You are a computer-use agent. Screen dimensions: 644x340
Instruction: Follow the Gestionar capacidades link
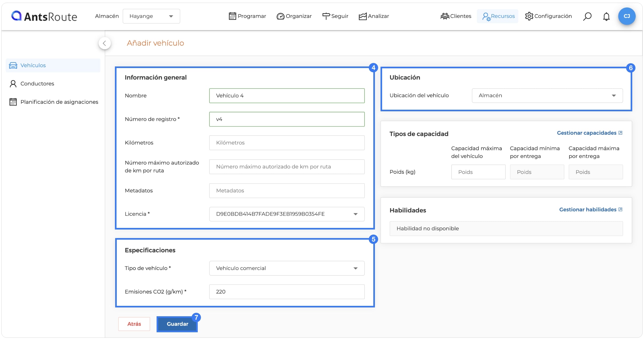[x=589, y=133]
